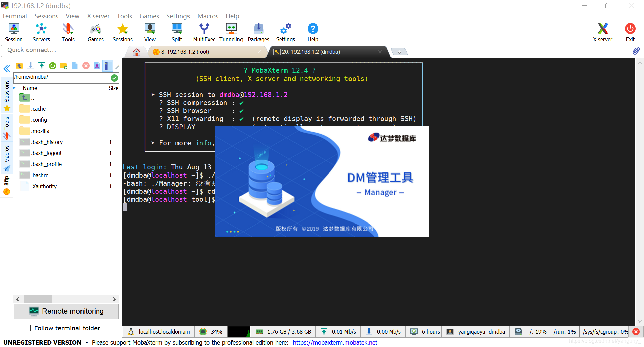
Task: Open the View toolbar icon
Action: (150, 33)
